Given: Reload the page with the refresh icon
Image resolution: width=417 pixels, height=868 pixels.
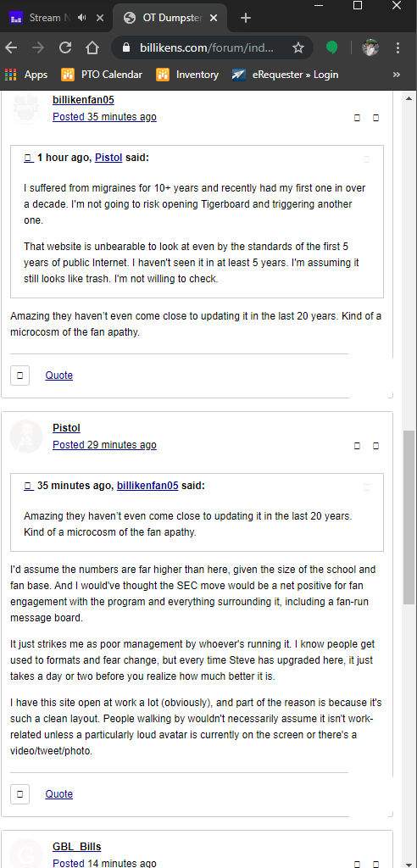Looking at the screenshot, I should coord(64,48).
